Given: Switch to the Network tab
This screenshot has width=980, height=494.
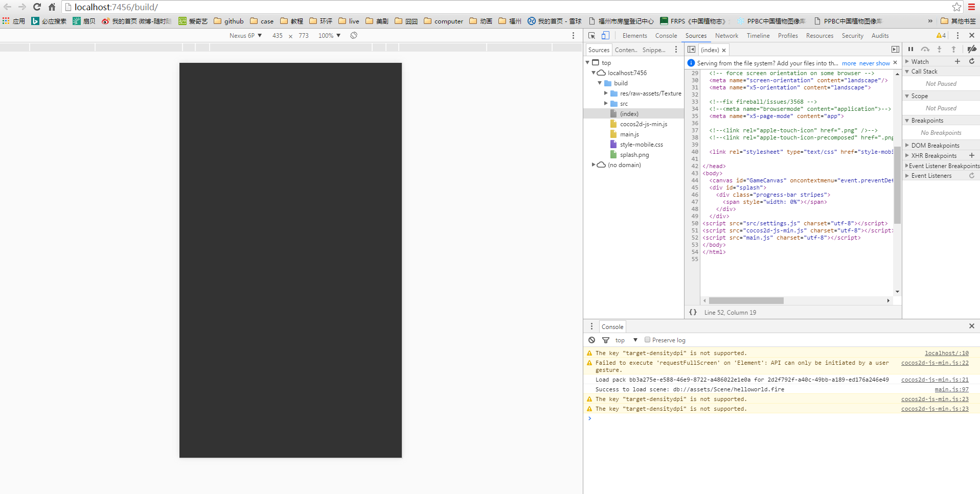Looking at the screenshot, I should [x=726, y=35].
